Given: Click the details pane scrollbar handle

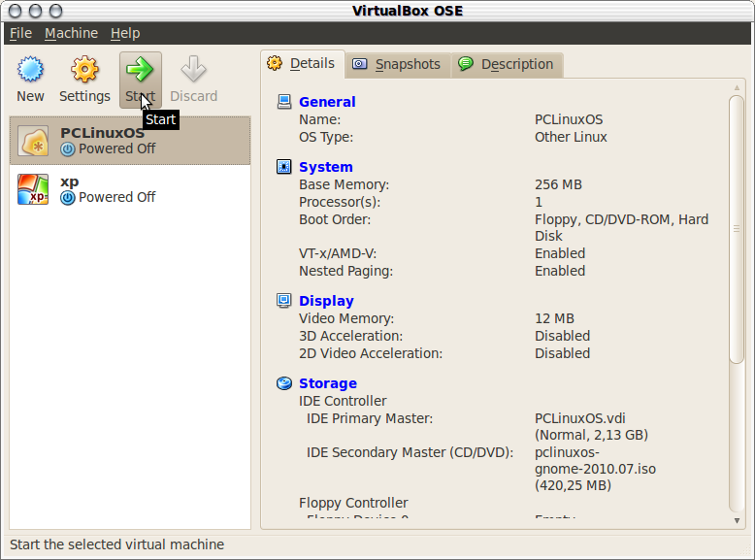Looking at the screenshot, I should coord(737,229).
